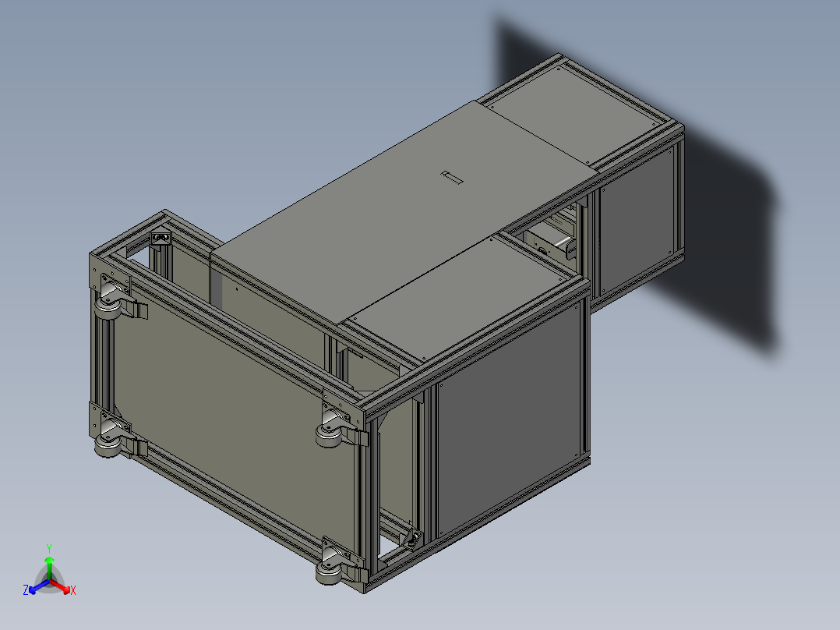Select the small slot handle on the top cover
840x630 pixels.
452,177
